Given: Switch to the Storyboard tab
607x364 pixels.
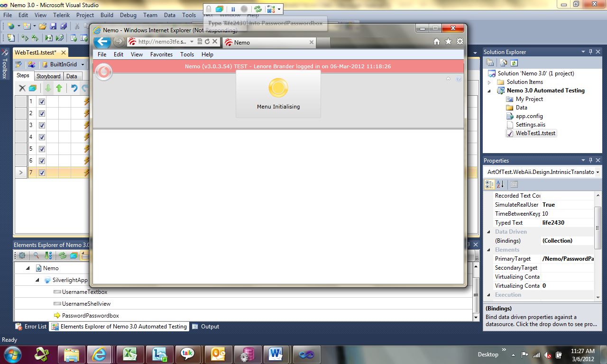Looking at the screenshot, I should pos(48,76).
